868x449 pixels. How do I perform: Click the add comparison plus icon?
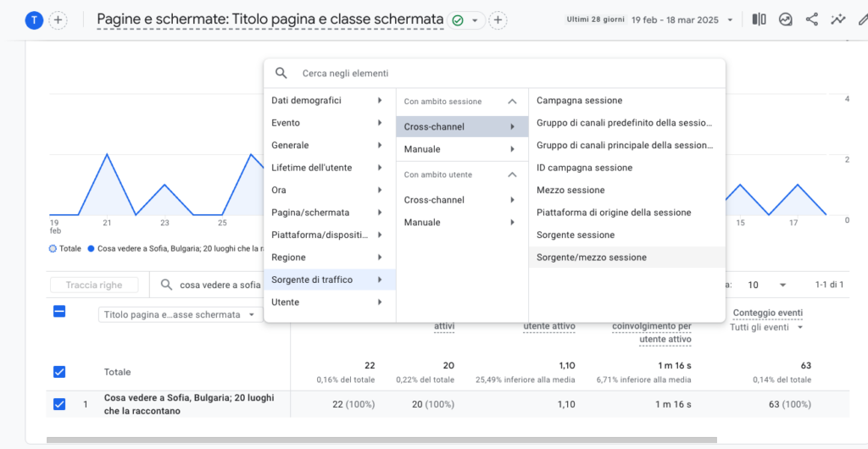click(58, 20)
